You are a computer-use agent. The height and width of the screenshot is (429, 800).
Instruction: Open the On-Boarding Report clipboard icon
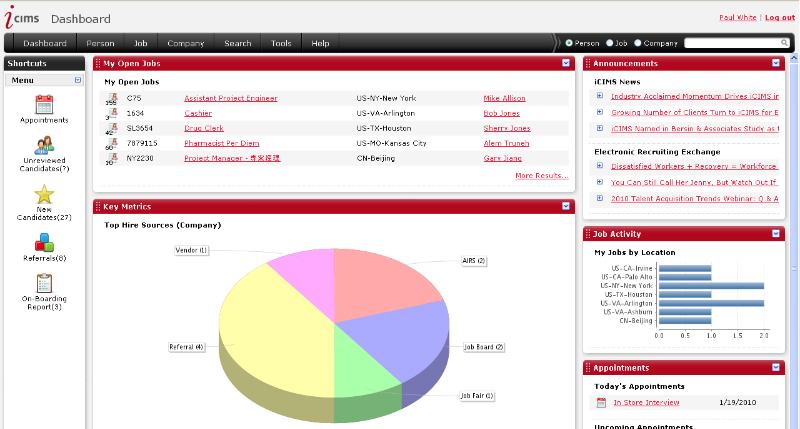pos(44,284)
